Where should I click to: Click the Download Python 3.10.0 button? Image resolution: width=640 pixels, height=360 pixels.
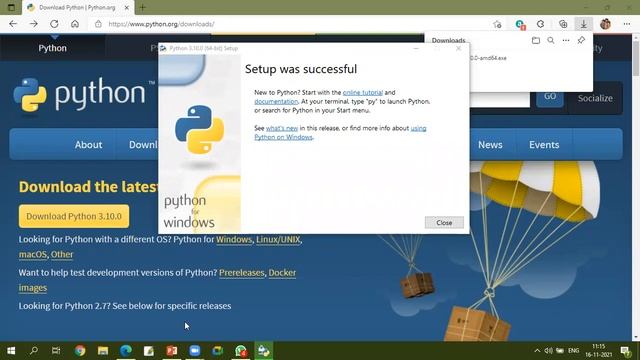coord(74,216)
